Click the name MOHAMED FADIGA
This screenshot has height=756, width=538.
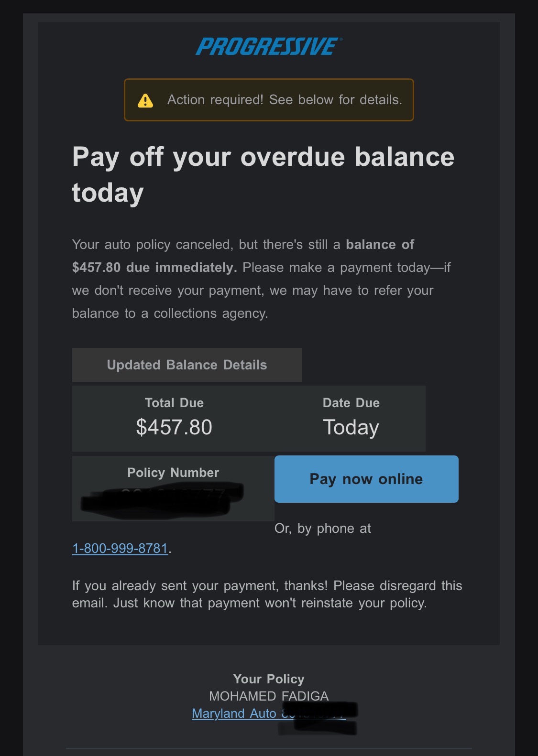(x=269, y=696)
